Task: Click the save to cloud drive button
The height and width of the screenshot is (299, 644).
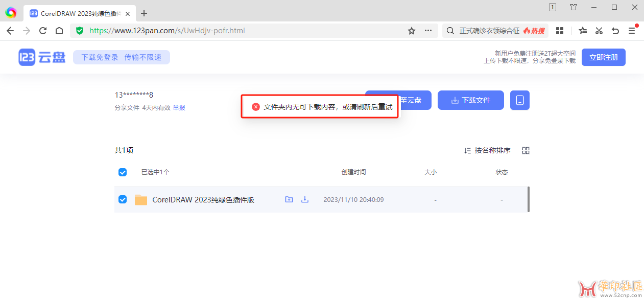Action: point(398,100)
